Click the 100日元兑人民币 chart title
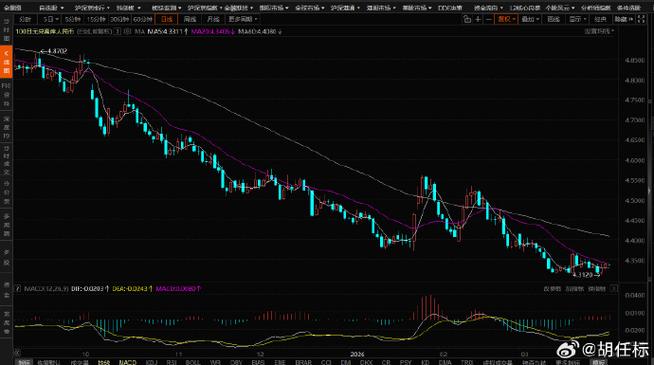 click(45, 31)
